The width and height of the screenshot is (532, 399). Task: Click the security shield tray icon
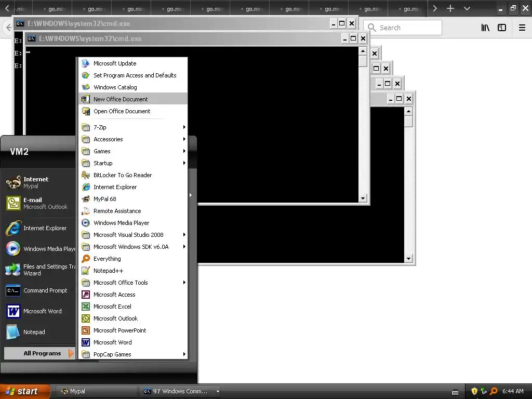point(474,391)
